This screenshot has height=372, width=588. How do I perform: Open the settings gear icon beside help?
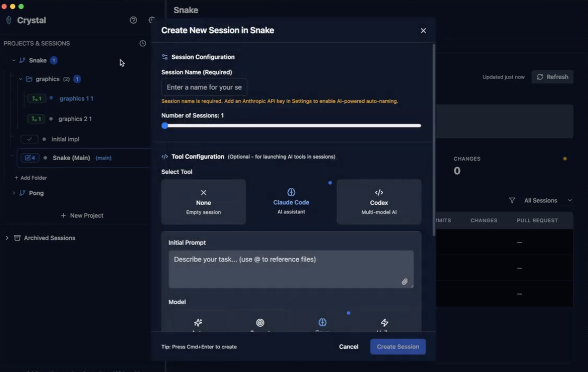(x=151, y=20)
